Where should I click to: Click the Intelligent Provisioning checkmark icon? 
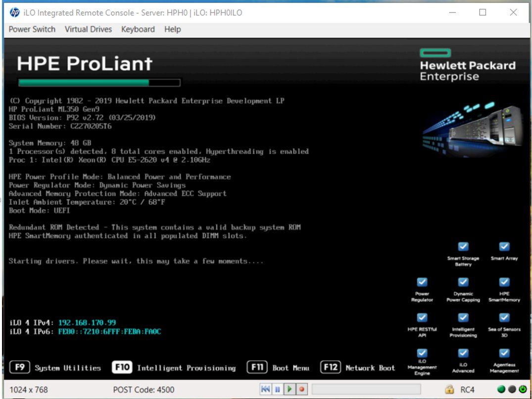click(463, 317)
